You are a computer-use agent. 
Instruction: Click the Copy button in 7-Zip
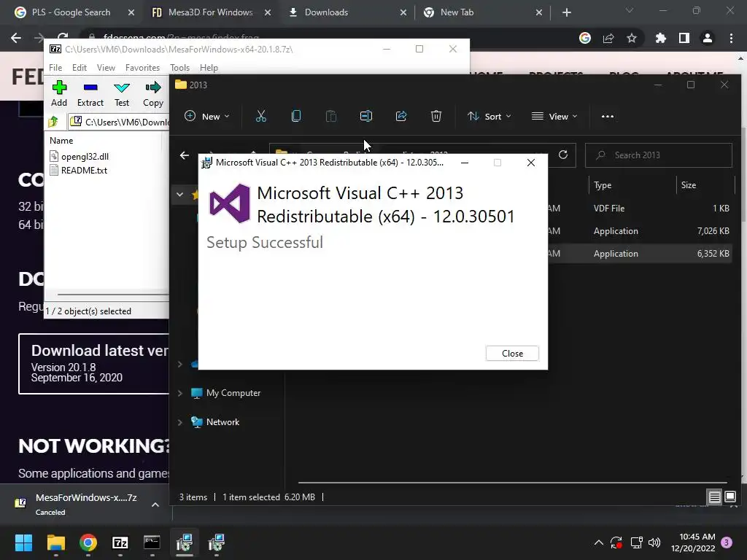pos(153,94)
